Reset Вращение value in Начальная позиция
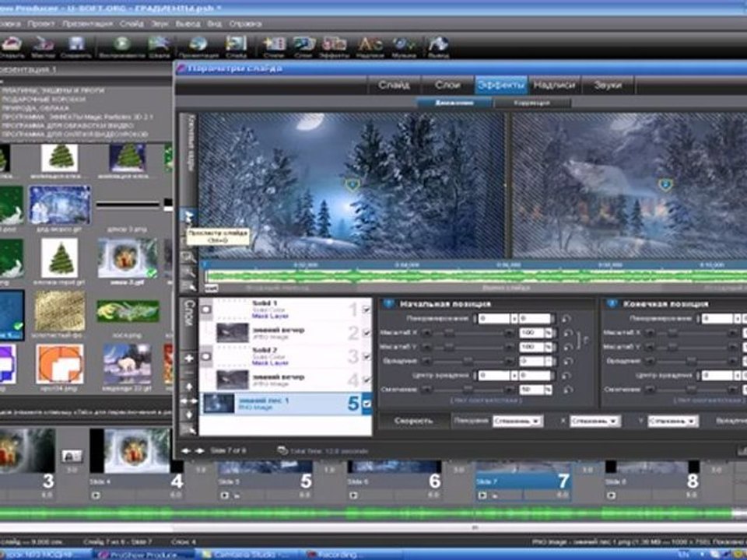The width and height of the screenshot is (747, 560). click(566, 362)
